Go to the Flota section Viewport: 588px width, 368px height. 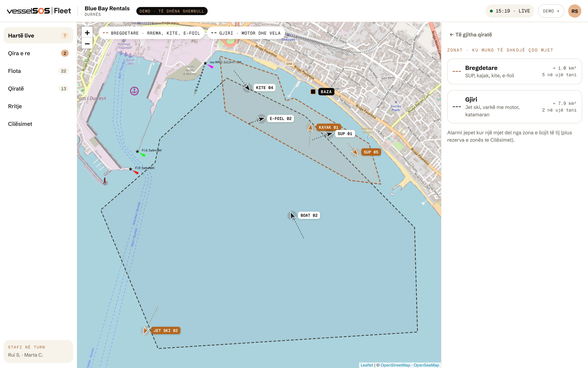click(38, 71)
